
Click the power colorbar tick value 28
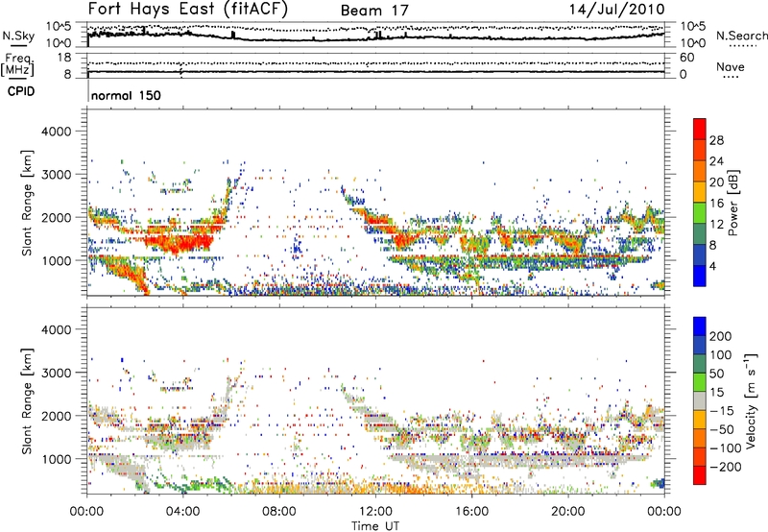(716, 140)
